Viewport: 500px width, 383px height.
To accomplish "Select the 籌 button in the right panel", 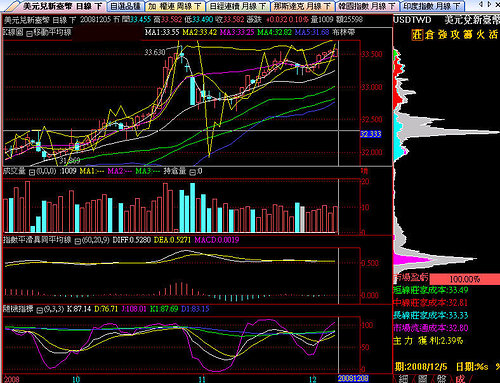I will point(468,35).
